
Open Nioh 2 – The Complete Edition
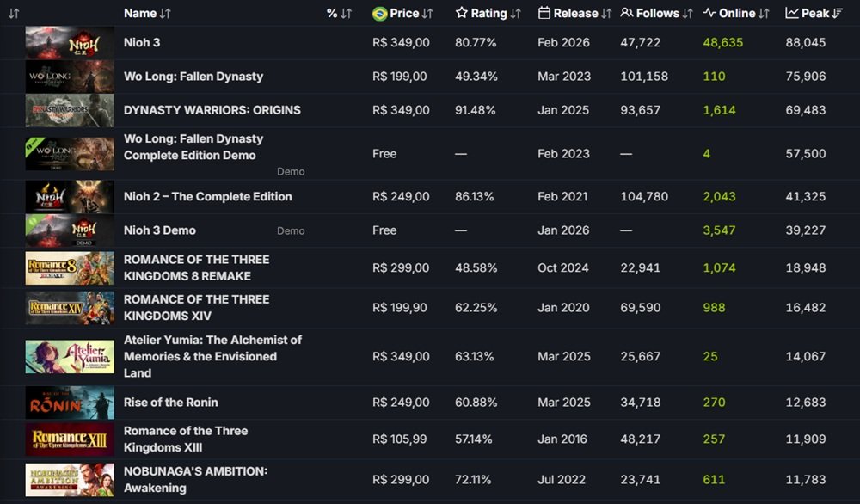[208, 196]
